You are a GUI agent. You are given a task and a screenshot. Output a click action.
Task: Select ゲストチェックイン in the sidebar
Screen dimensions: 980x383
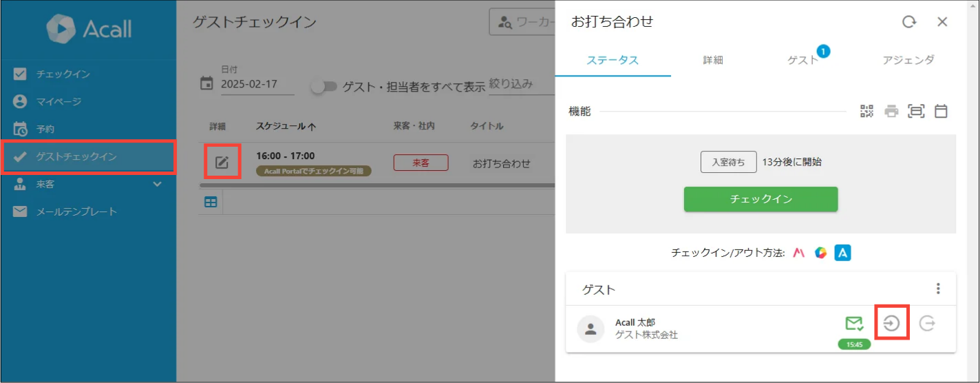pyautogui.click(x=88, y=156)
